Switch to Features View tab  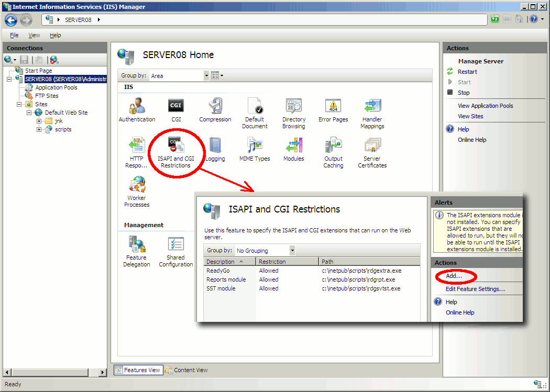(138, 370)
